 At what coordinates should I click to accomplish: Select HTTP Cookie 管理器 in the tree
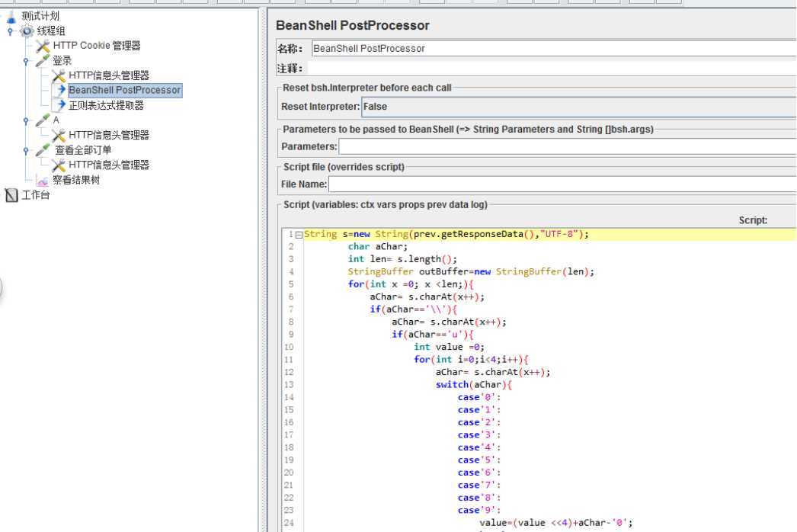(x=97, y=46)
